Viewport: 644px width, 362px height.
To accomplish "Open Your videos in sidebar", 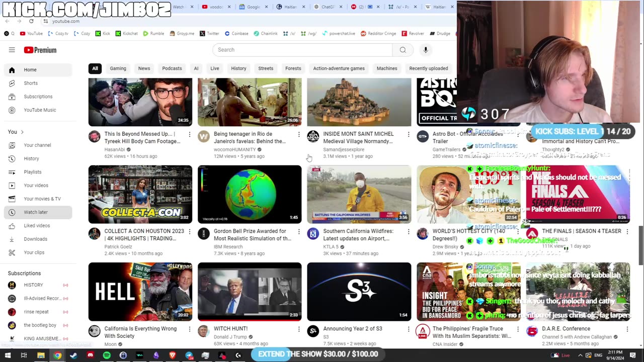I will point(38,186).
